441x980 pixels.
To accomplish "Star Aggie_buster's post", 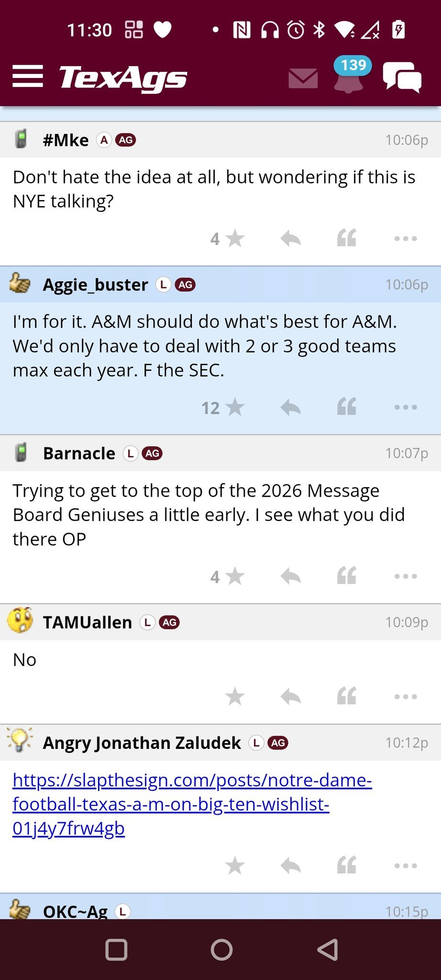I will coord(234,407).
